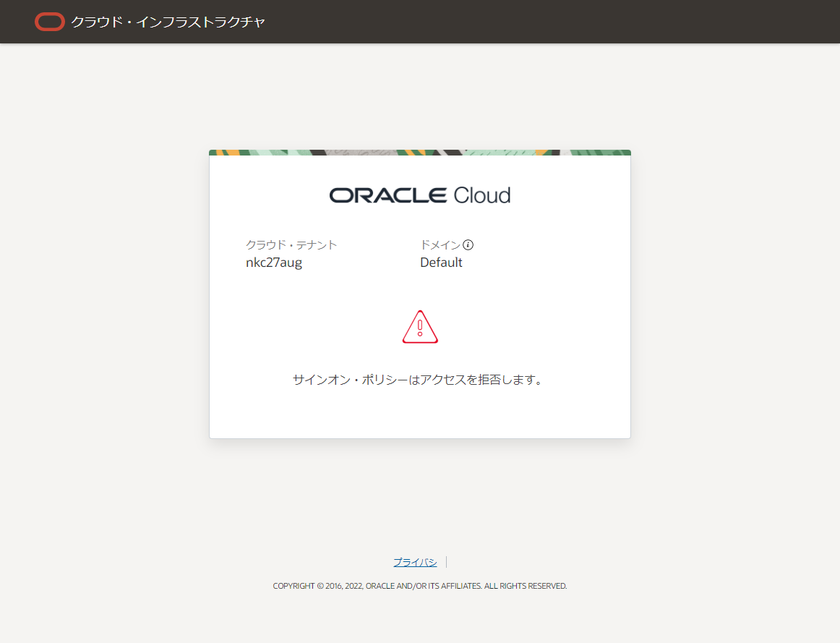840x643 pixels.
Task: Click the ドメイン label
Action: click(440, 245)
